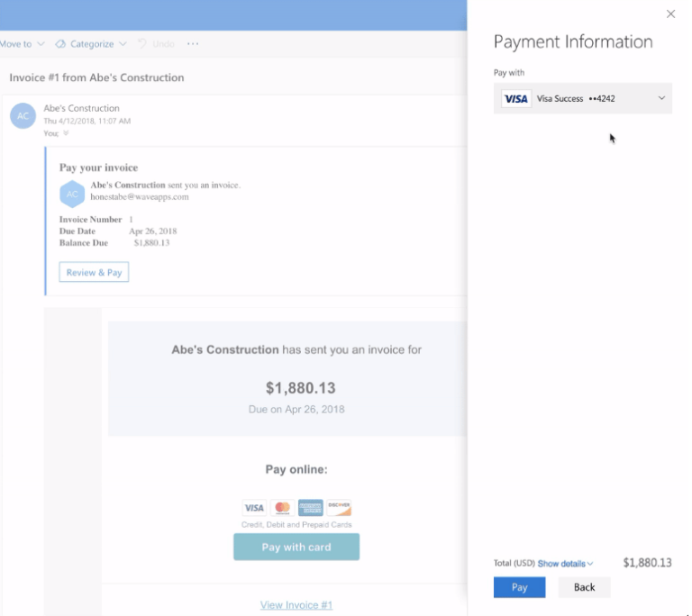
Task: Click the email subject Invoice #1 from Abe's Construction
Action: (96, 77)
